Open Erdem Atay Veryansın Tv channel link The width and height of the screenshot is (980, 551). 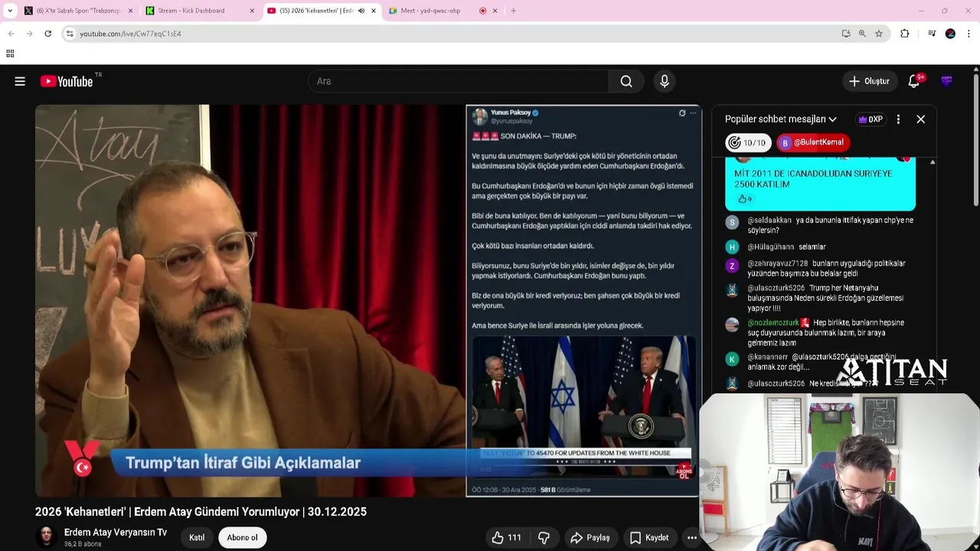[116, 533]
